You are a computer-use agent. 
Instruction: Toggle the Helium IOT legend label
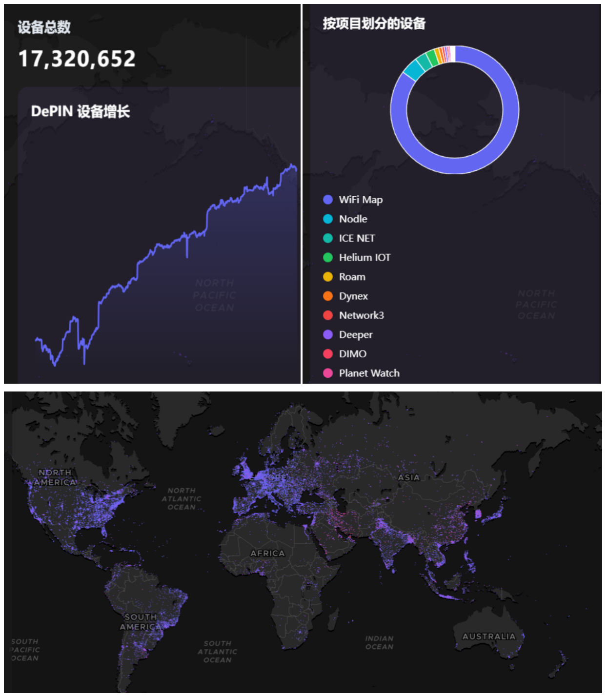coord(365,258)
